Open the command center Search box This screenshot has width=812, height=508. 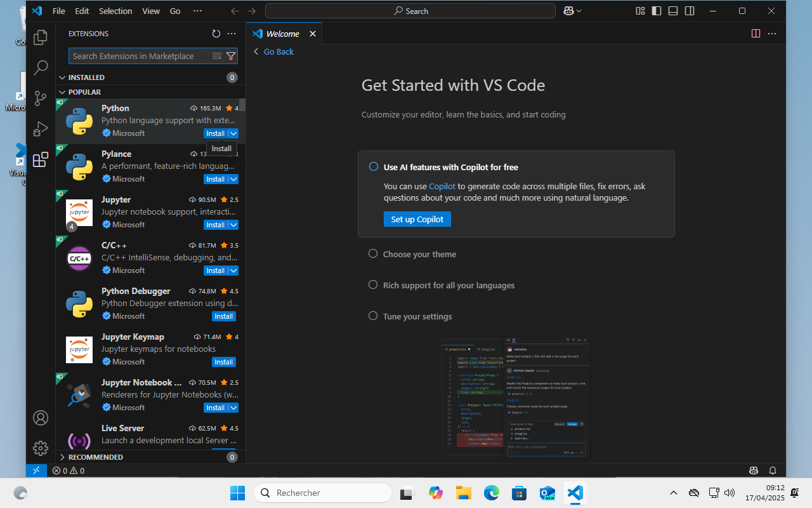(410, 11)
